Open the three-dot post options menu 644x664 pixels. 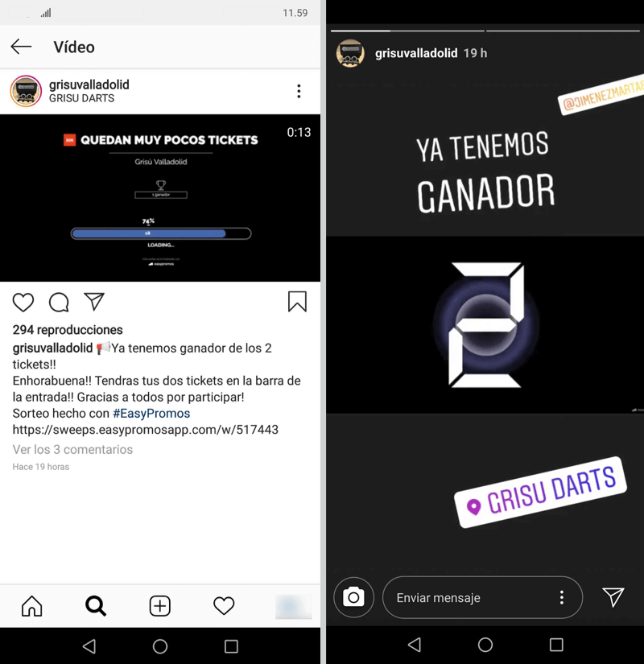(299, 91)
